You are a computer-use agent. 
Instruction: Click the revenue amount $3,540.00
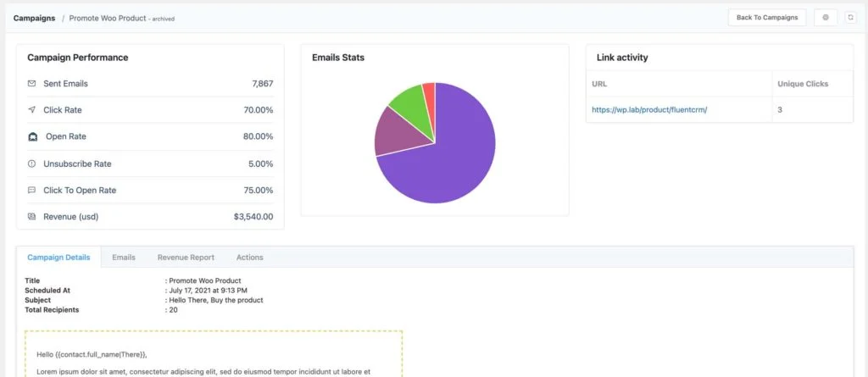[x=253, y=216]
